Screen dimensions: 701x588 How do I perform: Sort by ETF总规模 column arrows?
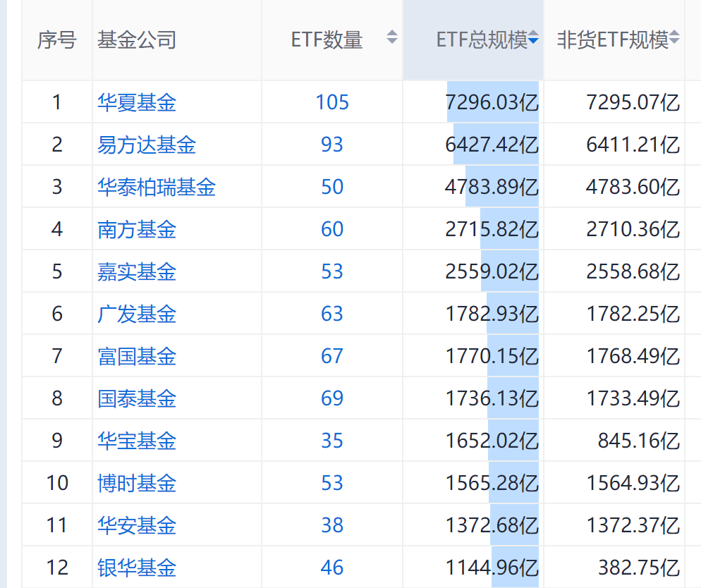tap(533, 37)
